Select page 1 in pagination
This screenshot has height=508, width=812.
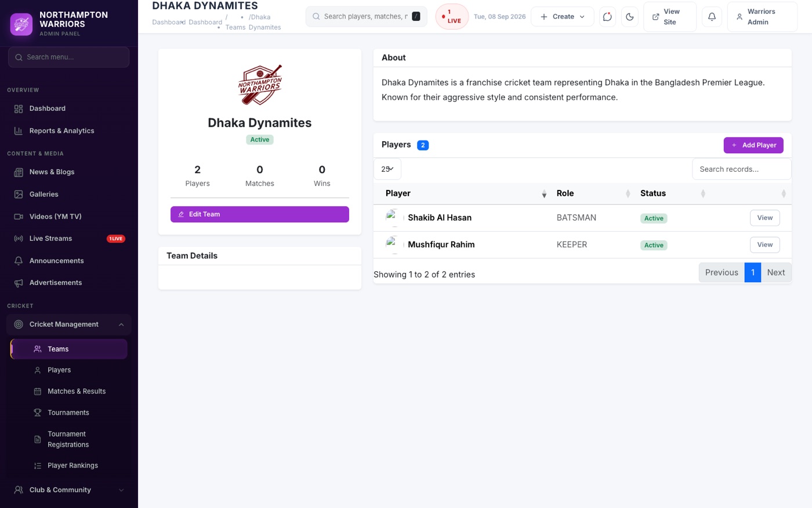[753, 272]
